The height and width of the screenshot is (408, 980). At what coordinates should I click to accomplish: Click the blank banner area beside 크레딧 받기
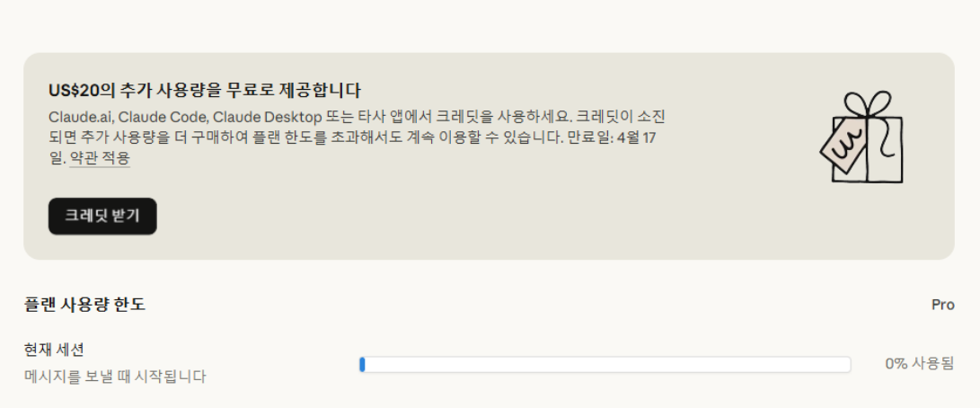449,216
